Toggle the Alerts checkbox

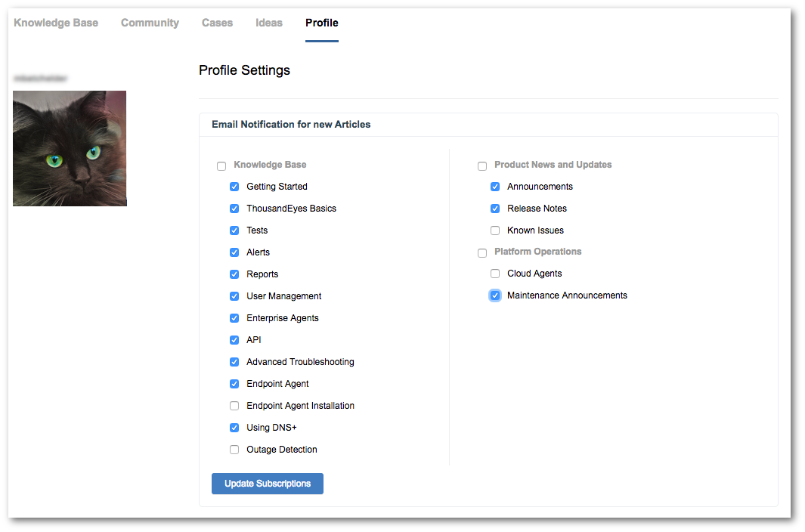[x=234, y=252]
